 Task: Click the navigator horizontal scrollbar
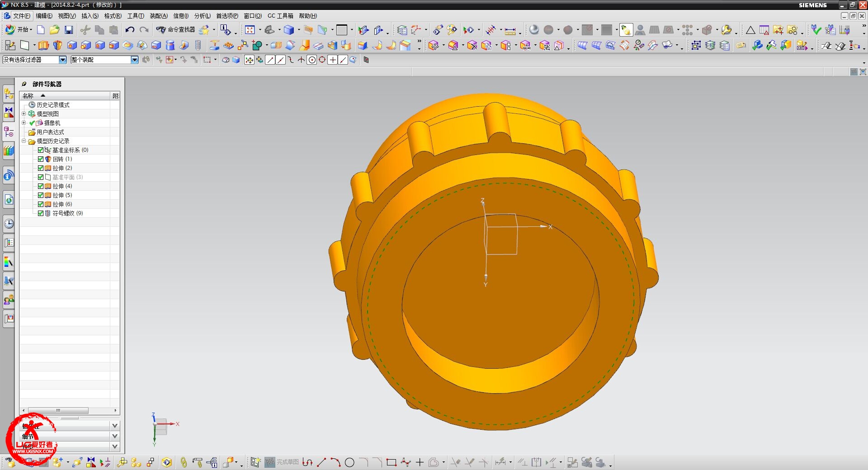[58, 410]
